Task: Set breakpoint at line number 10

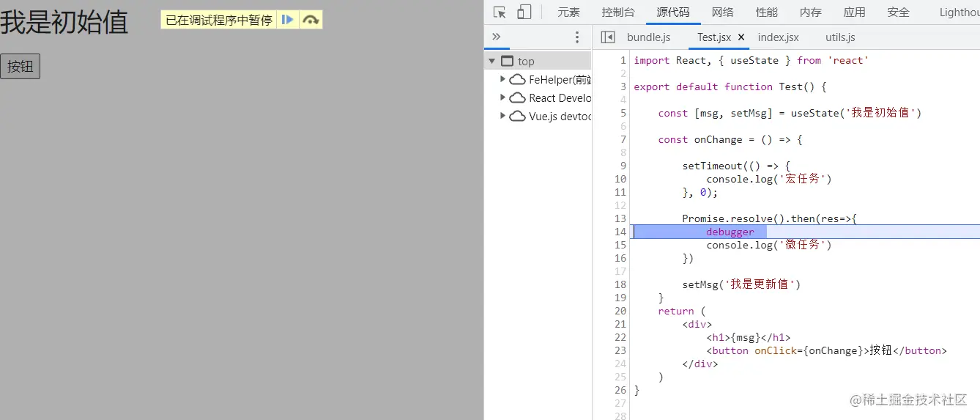Action: (620, 179)
